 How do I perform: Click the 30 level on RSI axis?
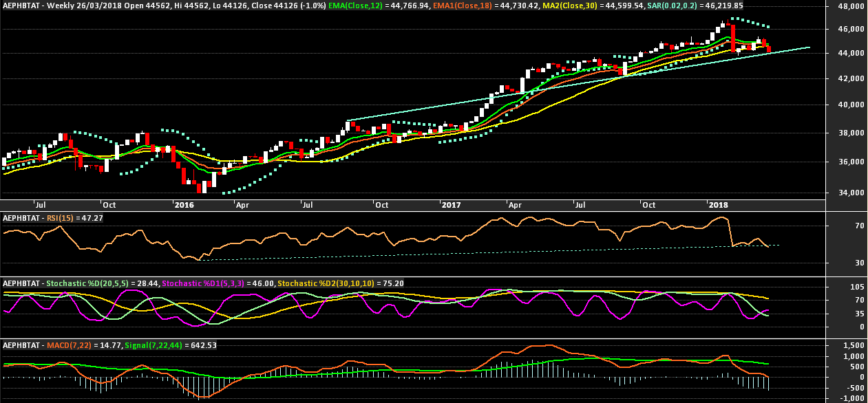[x=840, y=263]
